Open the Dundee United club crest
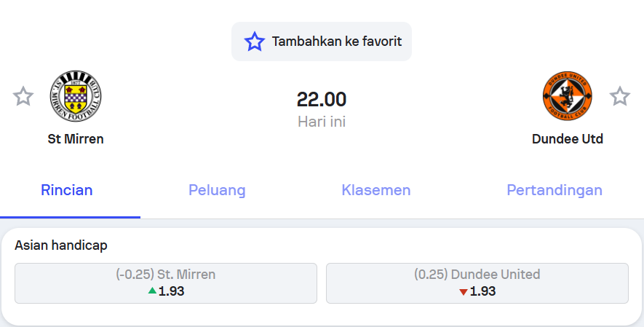The image size is (644, 327). pos(567,96)
